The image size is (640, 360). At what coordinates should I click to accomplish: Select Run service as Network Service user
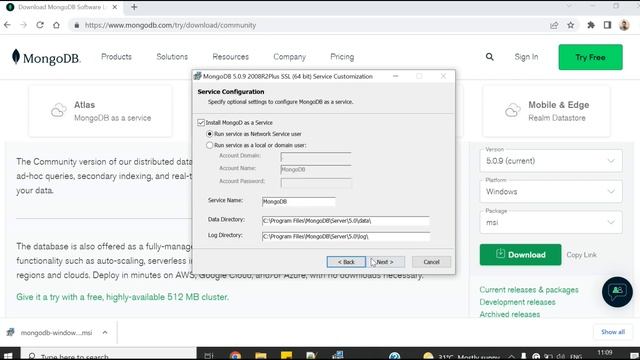tap(209, 134)
